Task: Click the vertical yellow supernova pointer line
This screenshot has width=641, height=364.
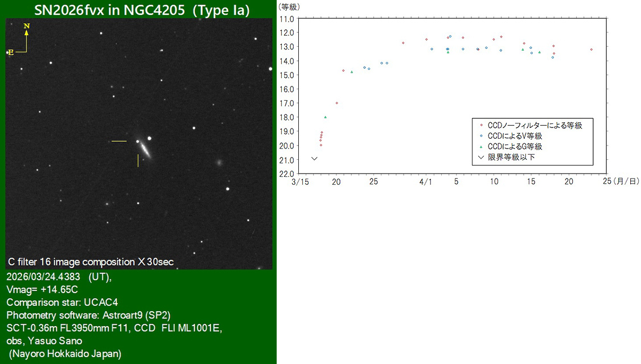Action: click(138, 160)
